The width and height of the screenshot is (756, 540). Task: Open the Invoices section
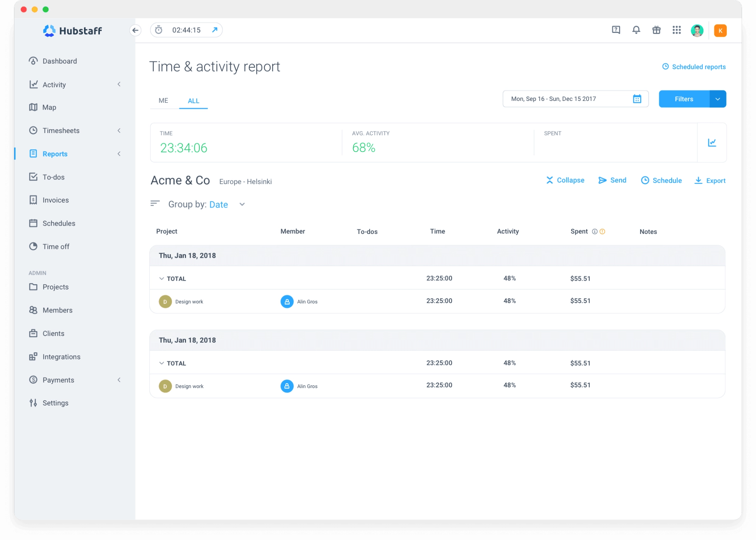click(55, 200)
